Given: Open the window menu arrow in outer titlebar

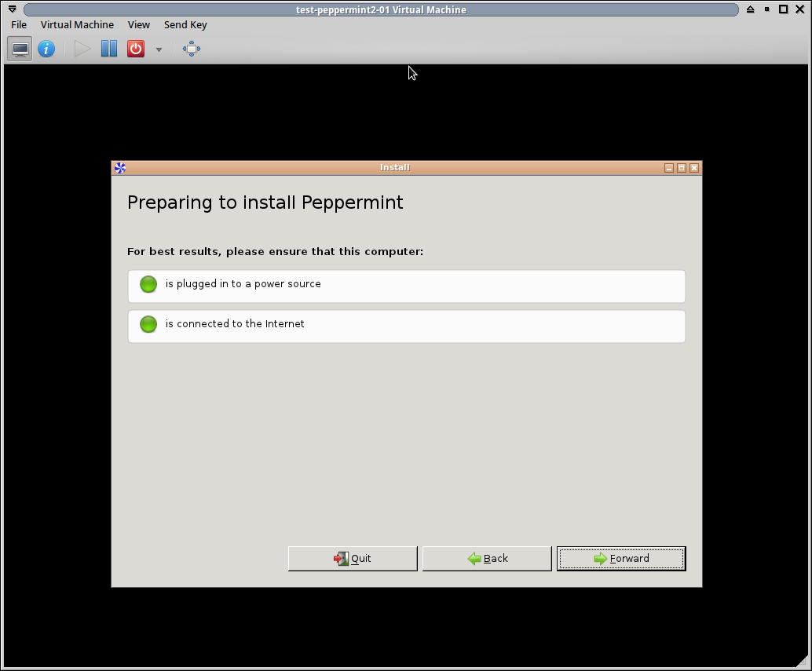Looking at the screenshot, I should tap(13, 9).
